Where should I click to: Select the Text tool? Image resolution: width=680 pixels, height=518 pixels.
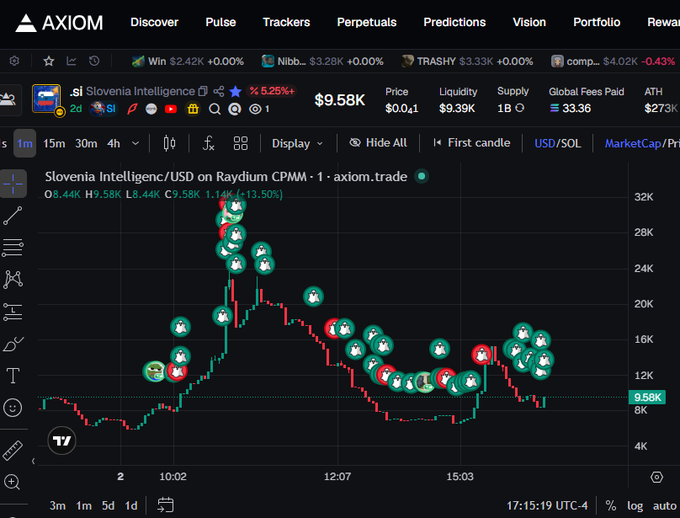coord(13,376)
